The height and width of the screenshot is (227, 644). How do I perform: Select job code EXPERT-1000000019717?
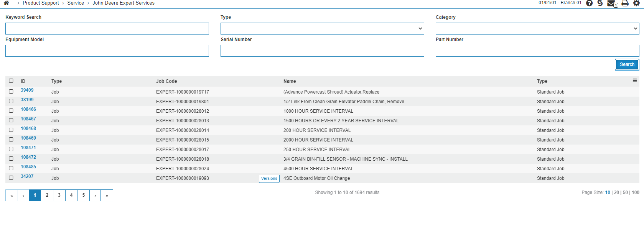click(x=183, y=92)
